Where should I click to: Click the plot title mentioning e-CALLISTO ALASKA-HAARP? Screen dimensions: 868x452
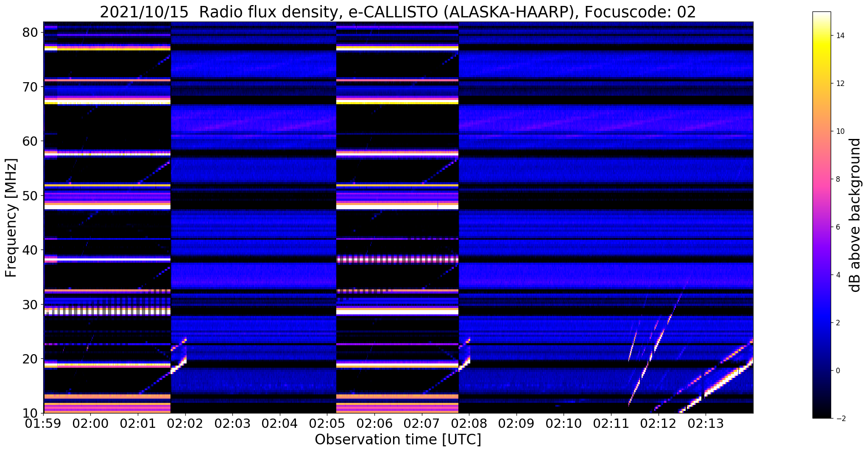398,12
